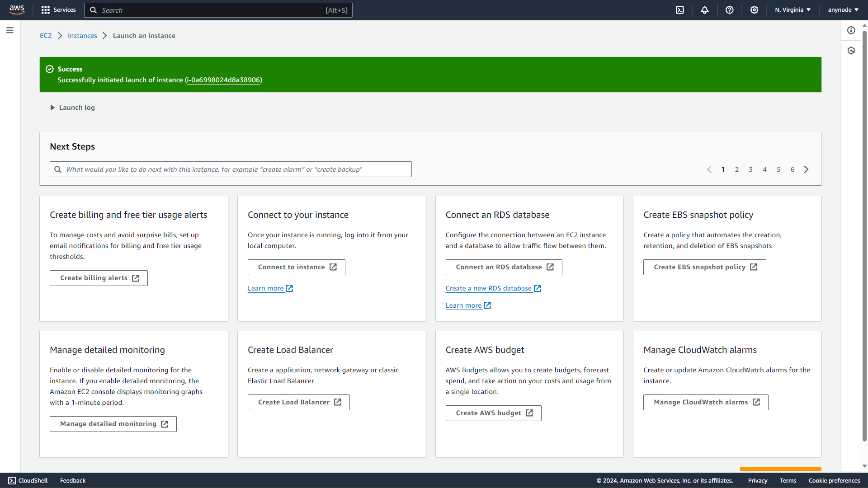Click the Instances breadcrumb link
The width and height of the screenshot is (868, 488).
[x=82, y=35]
